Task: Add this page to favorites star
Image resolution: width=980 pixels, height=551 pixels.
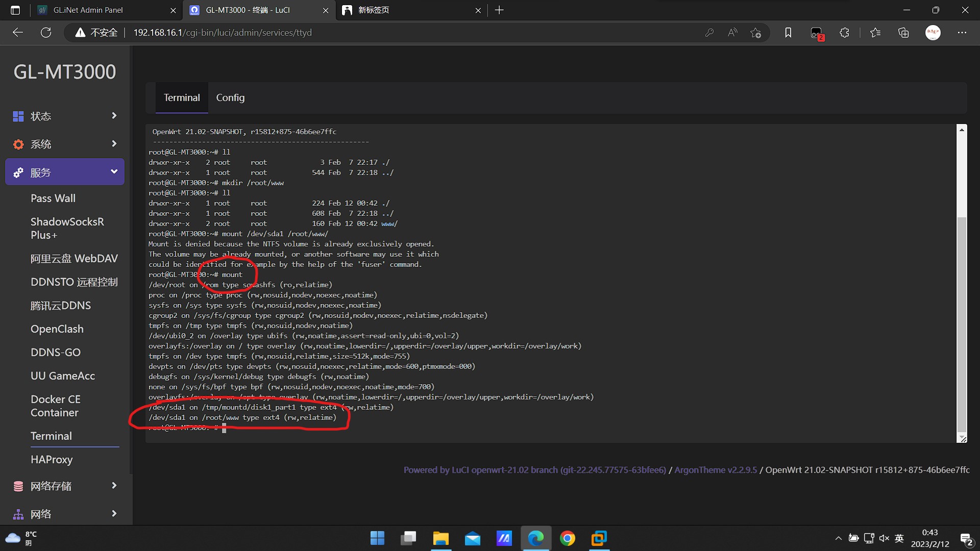Action: coord(755,33)
